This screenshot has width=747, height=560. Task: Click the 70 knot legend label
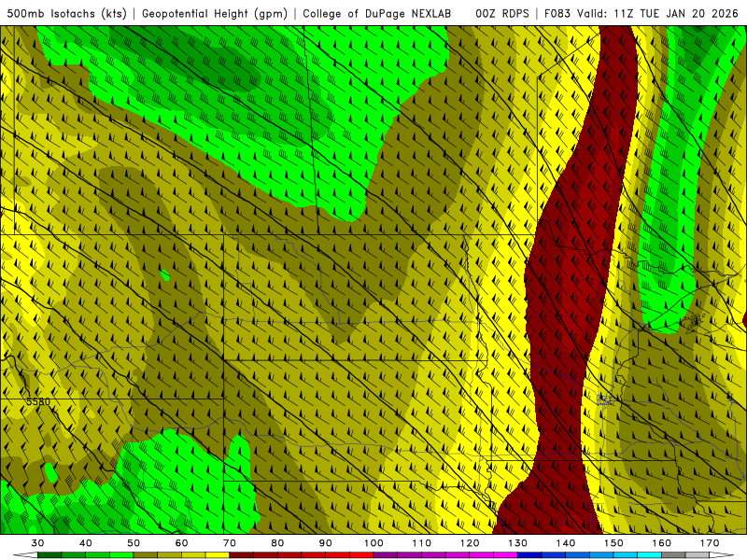coord(230,543)
